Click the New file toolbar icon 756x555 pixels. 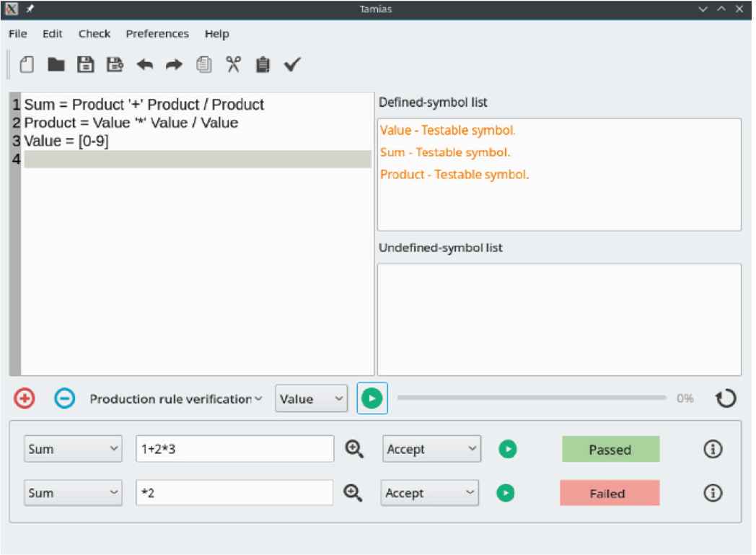click(27, 65)
